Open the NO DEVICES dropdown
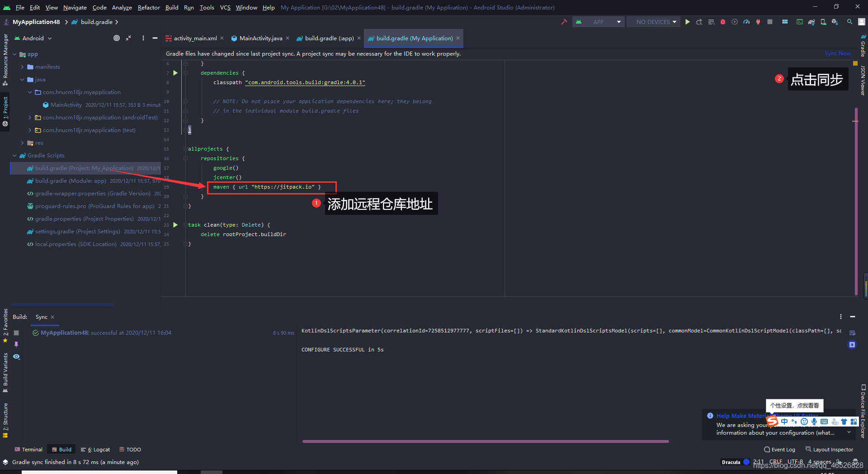The image size is (868, 474). 653,22
